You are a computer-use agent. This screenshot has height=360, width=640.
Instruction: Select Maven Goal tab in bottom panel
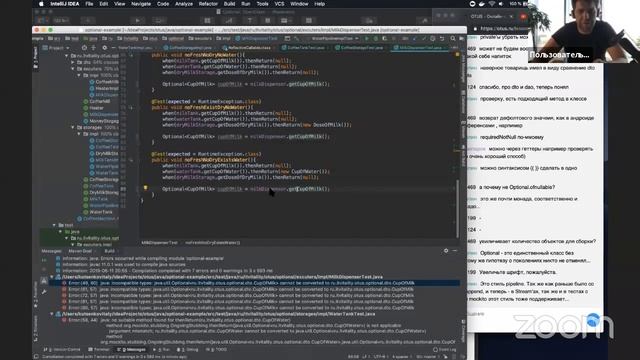[80, 251]
